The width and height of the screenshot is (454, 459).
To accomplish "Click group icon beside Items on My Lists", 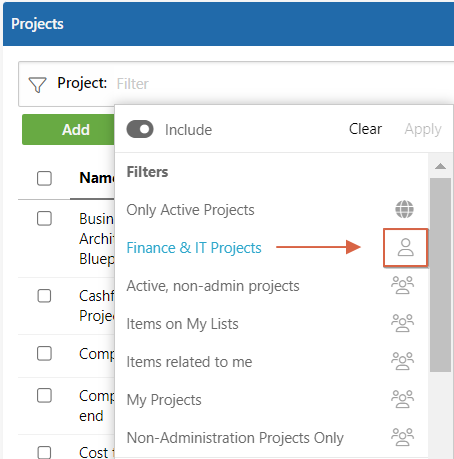I will [x=402, y=323].
